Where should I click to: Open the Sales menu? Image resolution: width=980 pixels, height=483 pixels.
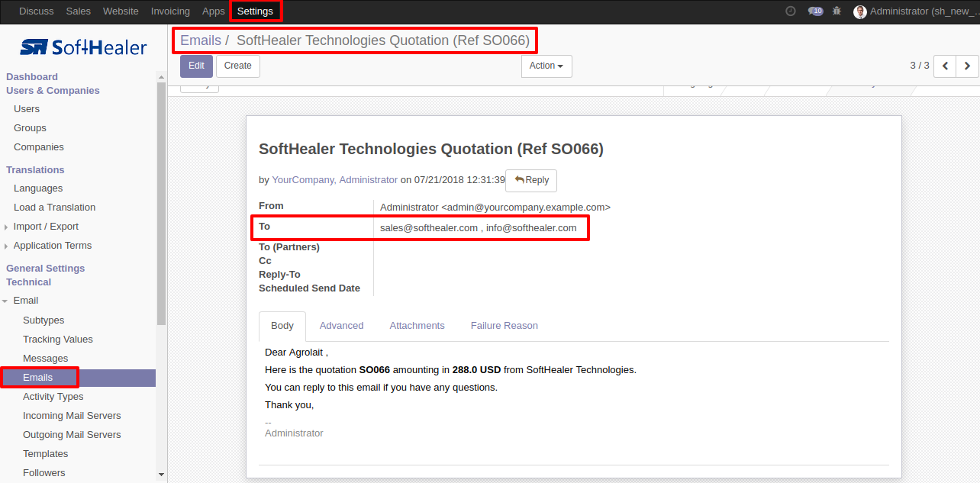click(x=79, y=11)
